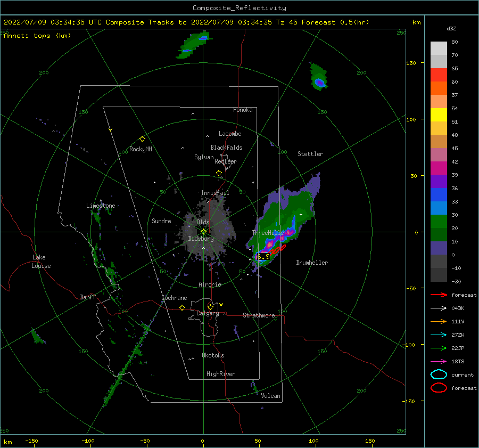Click the red forecast track ellipses near ThreeHills
The height and width of the screenshot is (448, 479).
277,249
